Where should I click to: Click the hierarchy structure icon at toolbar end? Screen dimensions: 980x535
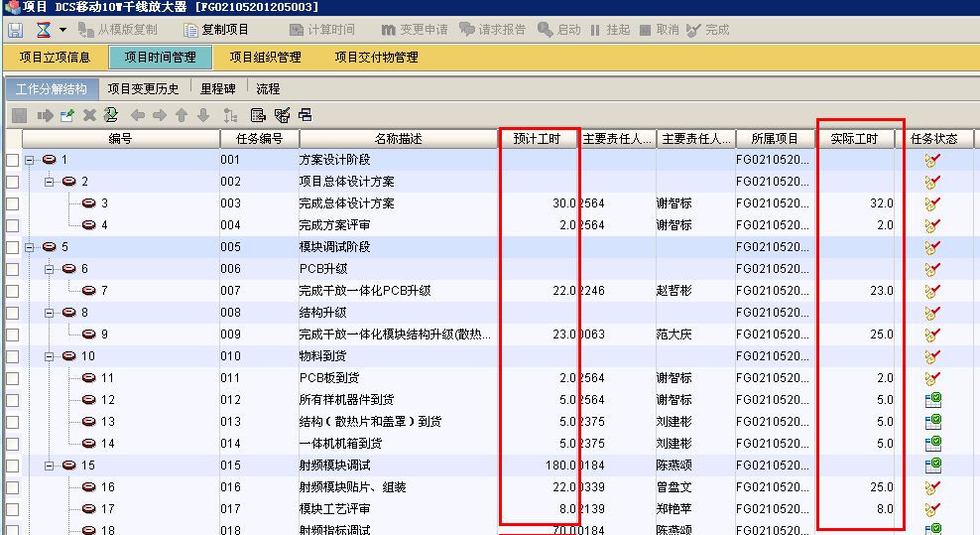pos(306,115)
